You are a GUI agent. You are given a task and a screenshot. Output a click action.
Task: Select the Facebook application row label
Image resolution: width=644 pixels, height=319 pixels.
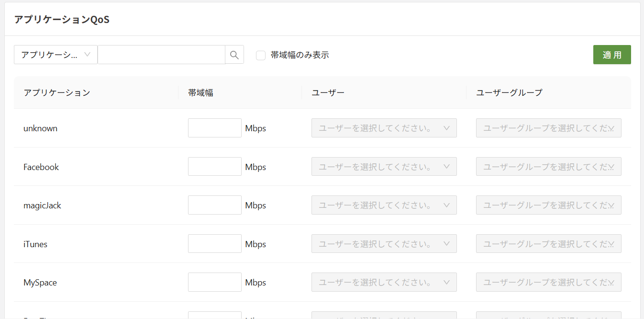tap(41, 167)
